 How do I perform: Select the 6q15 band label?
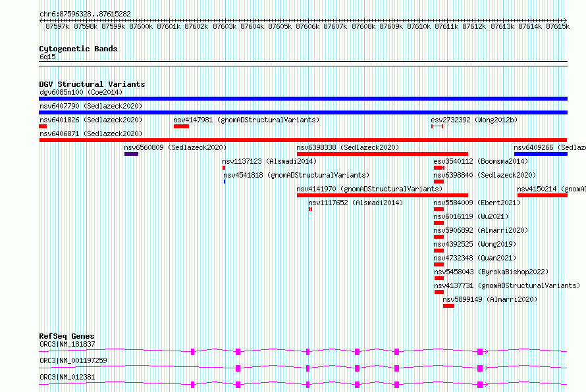point(47,57)
